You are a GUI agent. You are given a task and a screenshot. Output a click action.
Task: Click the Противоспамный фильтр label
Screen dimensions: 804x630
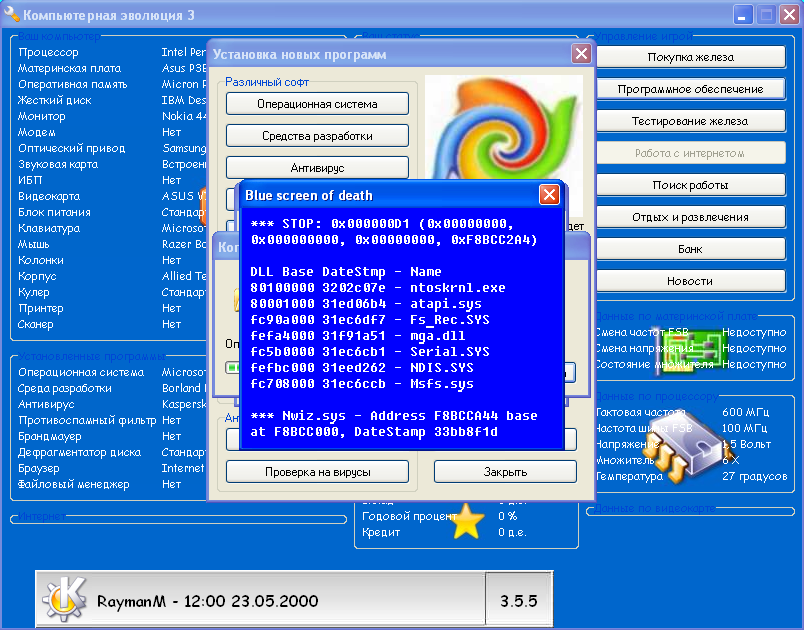click(x=87, y=420)
